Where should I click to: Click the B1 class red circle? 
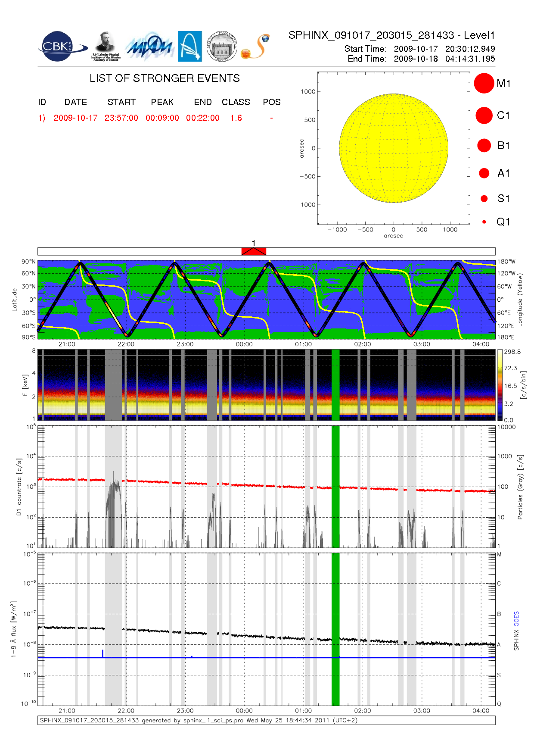pyautogui.click(x=484, y=145)
